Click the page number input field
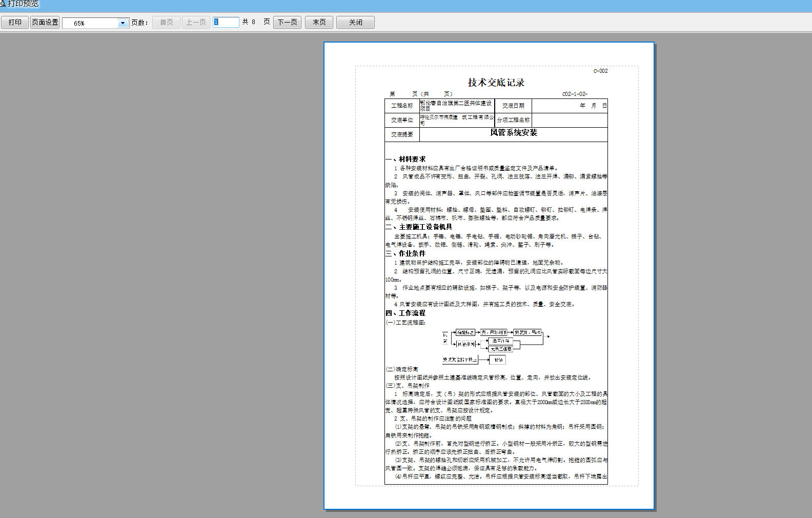The height and width of the screenshot is (518, 812). pos(226,22)
